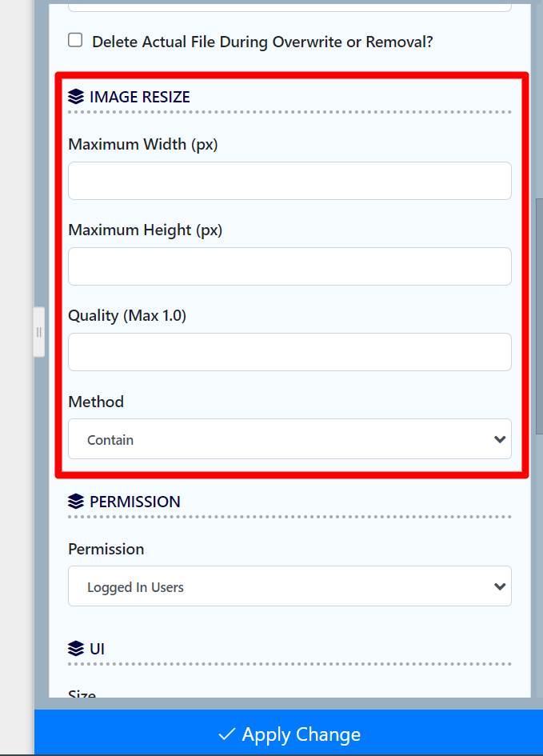This screenshot has width=543, height=756.
Task: Click the vertical scrollbar on the right
Action: coord(537,320)
